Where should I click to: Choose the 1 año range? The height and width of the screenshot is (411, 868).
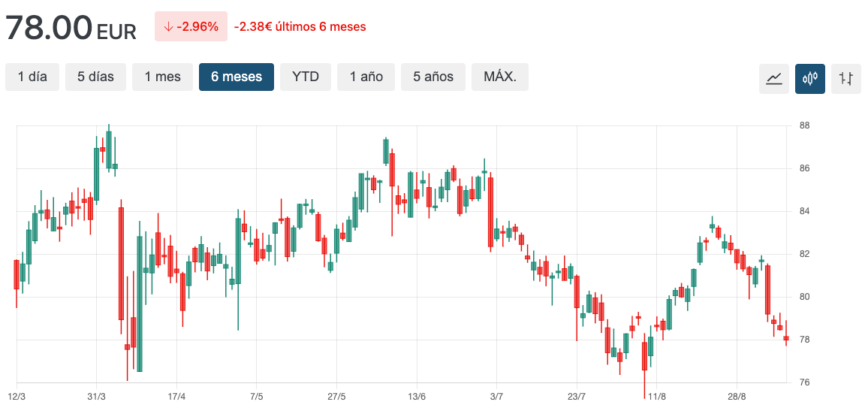(366, 77)
